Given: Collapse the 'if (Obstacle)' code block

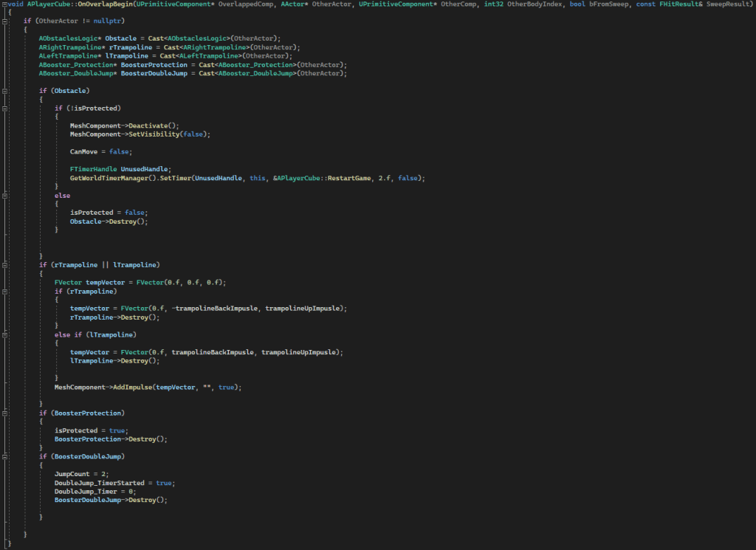Looking at the screenshot, I should [5, 90].
